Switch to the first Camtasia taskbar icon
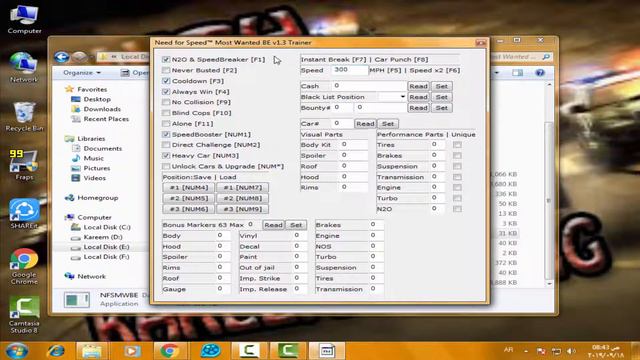This screenshot has width=640, height=360. pyautogui.click(x=249, y=351)
